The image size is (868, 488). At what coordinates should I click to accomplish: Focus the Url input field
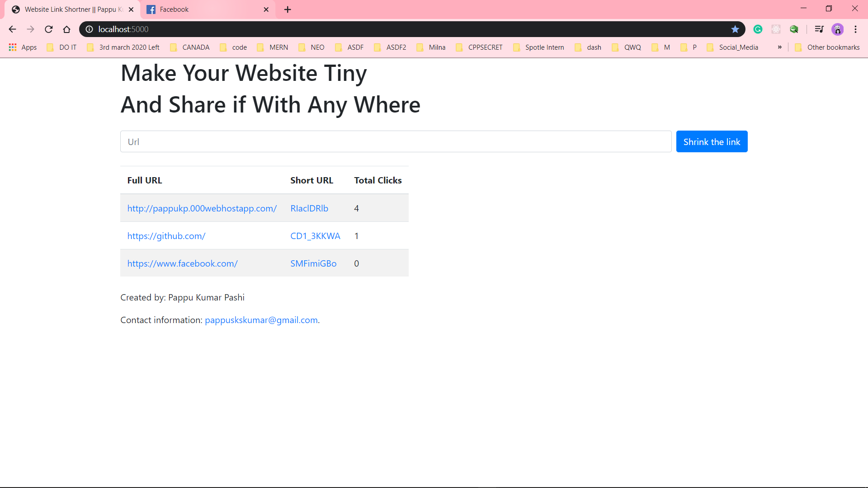(396, 142)
